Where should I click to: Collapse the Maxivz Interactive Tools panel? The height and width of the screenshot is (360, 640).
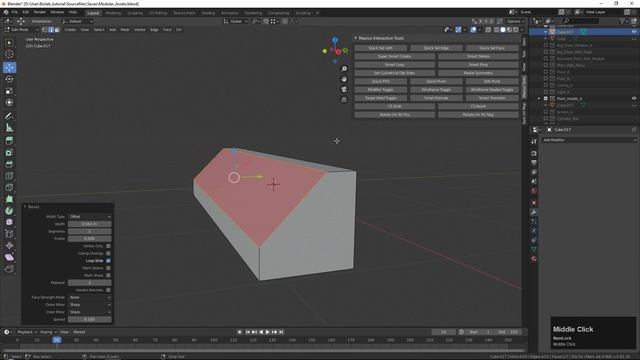click(356, 38)
